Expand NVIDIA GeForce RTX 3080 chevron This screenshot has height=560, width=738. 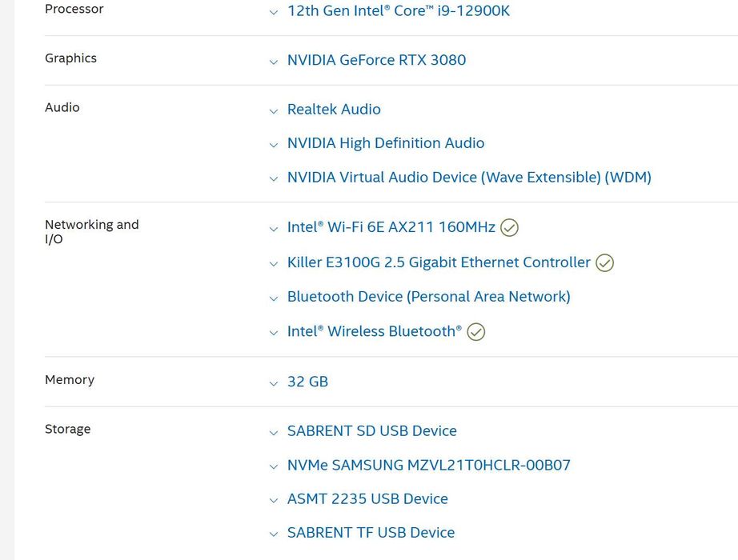(274, 62)
